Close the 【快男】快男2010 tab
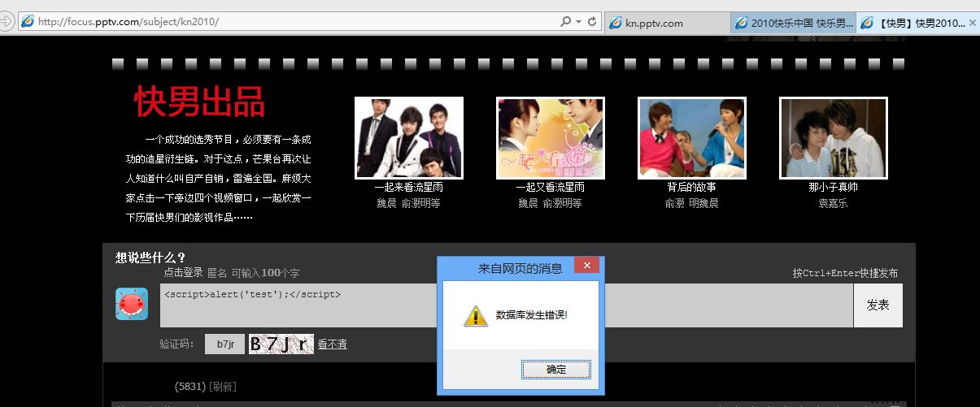Viewport: 980px width, 407px height. coord(972,24)
